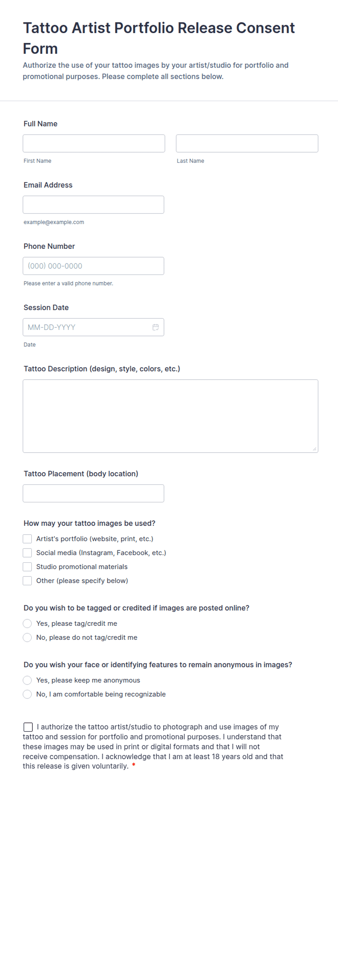Viewport: 338px width, 980px height.
Task: Click the Phone Number input box
Action: [93, 266]
